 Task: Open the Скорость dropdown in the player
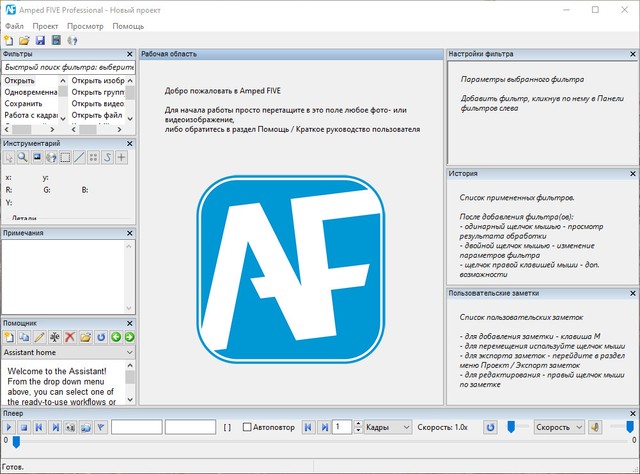(560, 427)
